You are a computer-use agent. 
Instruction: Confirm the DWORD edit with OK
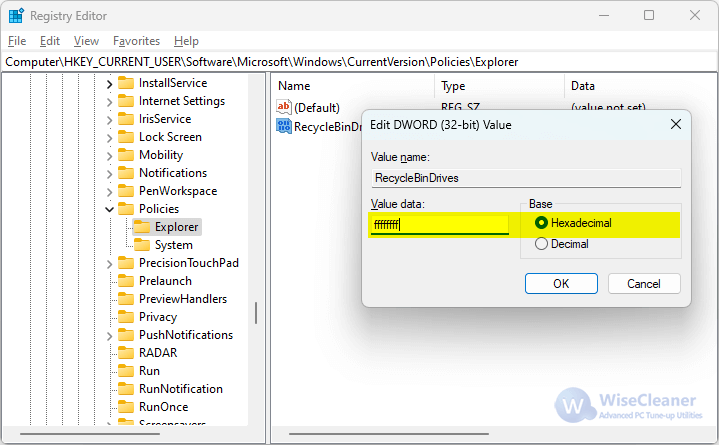click(561, 284)
